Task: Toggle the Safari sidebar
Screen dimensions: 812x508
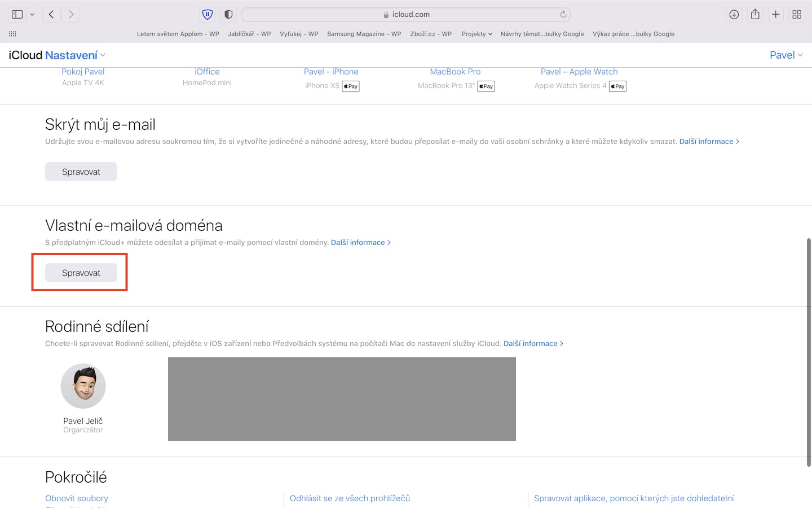Action: tap(17, 15)
